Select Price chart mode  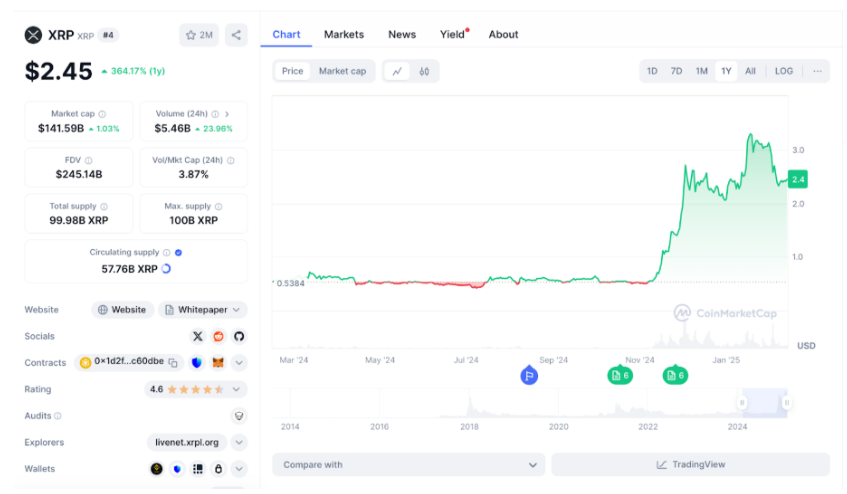[x=292, y=71]
